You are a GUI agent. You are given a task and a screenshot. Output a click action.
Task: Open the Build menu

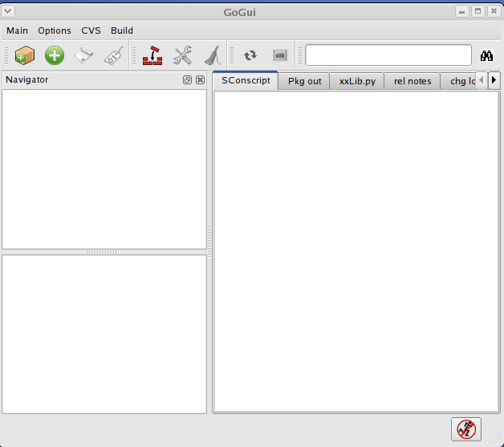122,30
